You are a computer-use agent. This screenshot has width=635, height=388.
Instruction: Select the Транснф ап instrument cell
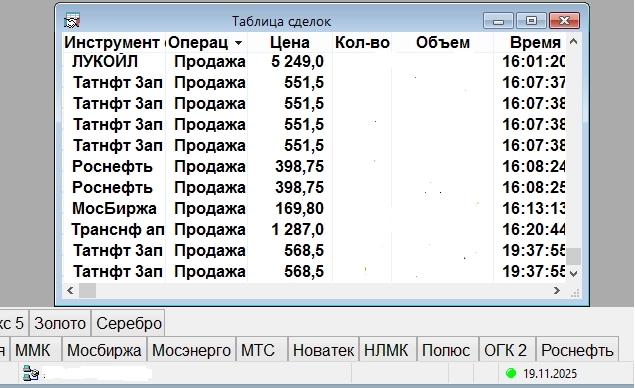(117, 230)
